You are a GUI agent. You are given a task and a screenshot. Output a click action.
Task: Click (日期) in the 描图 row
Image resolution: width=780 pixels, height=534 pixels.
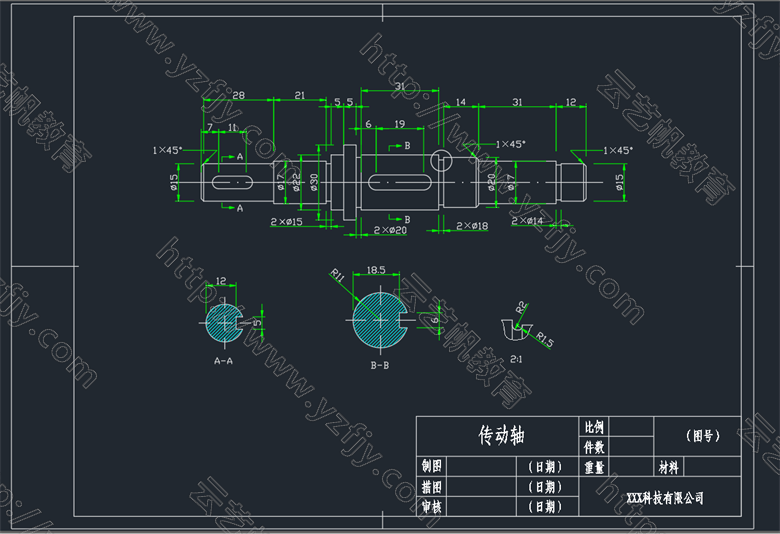point(545,486)
